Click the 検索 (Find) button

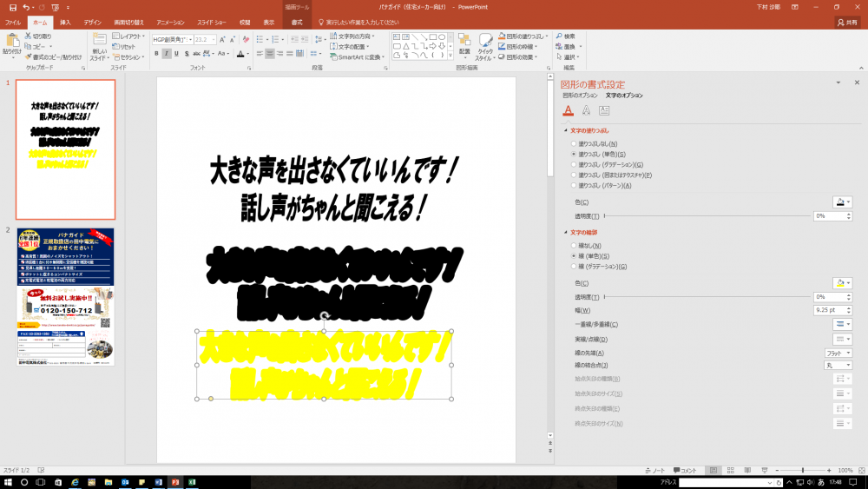coord(569,36)
